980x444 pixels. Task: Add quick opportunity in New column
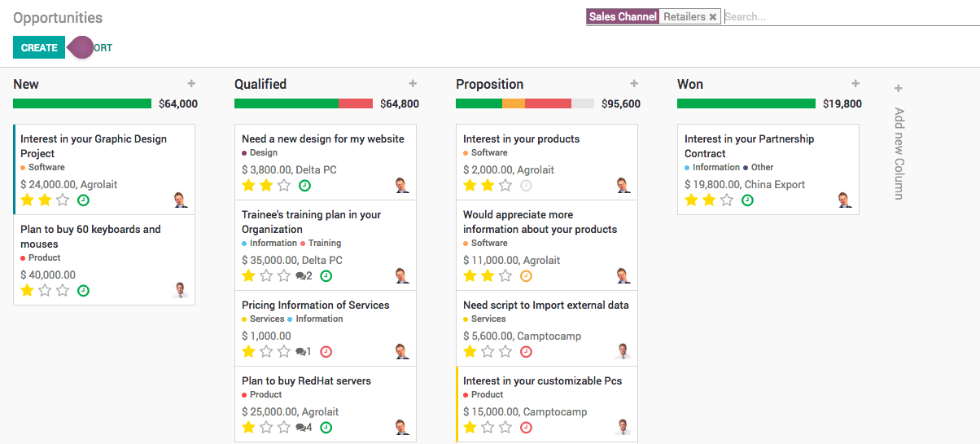pyautogui.click(x=191, y=84)
